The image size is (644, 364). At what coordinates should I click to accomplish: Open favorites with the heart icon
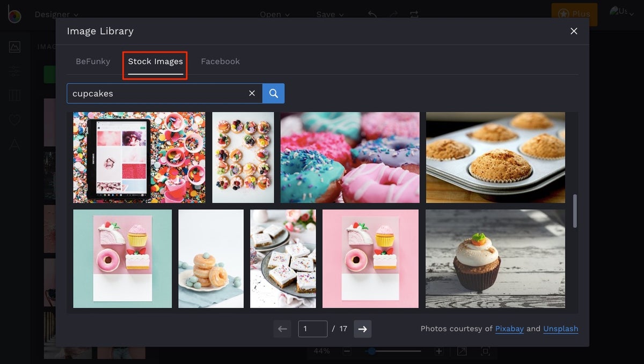pos(13,120)
